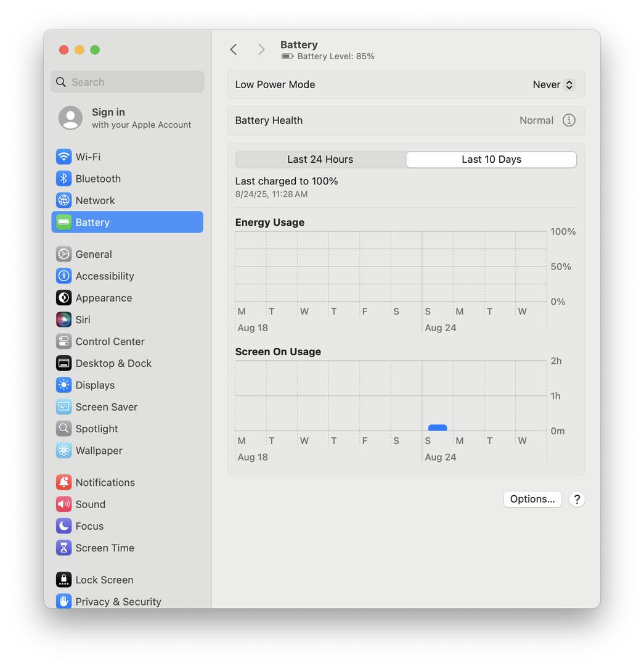Select Network label in the sidebar
This screenshot has width=644, height=666.
tap(95, 200)
